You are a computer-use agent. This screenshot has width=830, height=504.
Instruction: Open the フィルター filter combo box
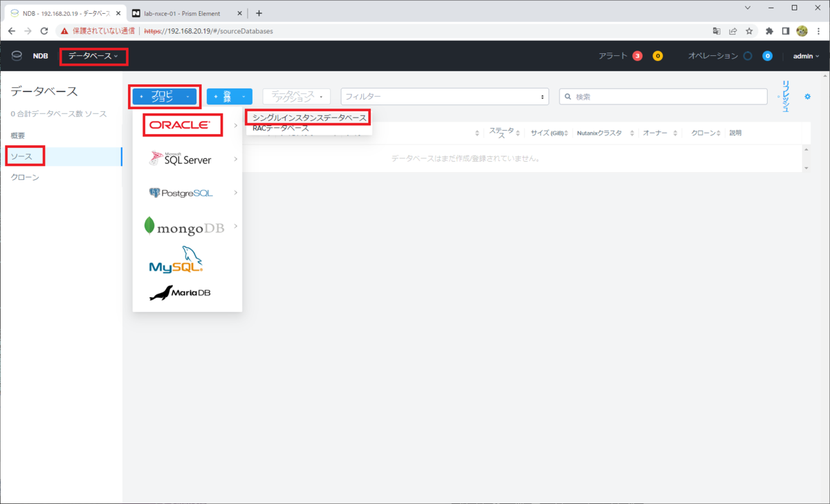445,97
